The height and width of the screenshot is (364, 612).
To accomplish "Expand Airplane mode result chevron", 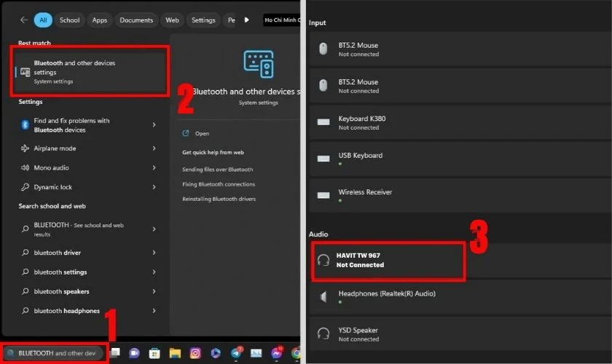I will pos(154,149).
